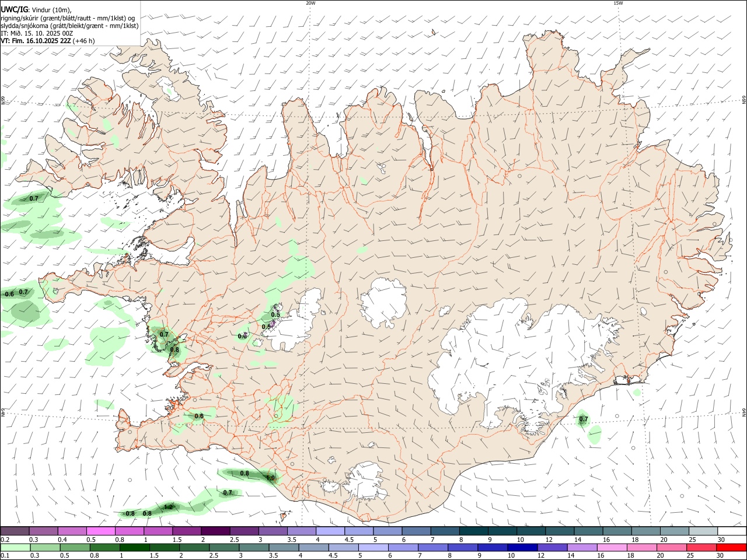Click the bright magenta-pink swatch in snow legend
Viewport: 747px width, 560px height.
[x=100, y=531]
